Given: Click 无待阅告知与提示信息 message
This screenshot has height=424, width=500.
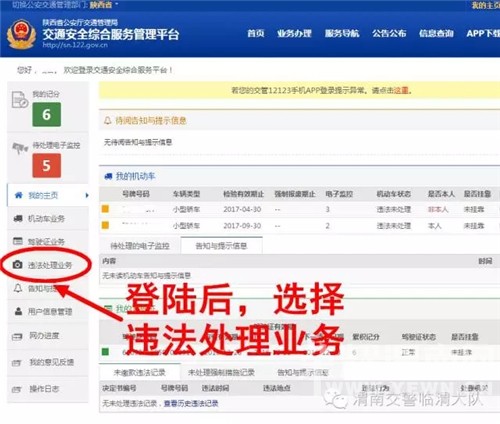Looking at the screenshot, I should click(x=138, y=142).
